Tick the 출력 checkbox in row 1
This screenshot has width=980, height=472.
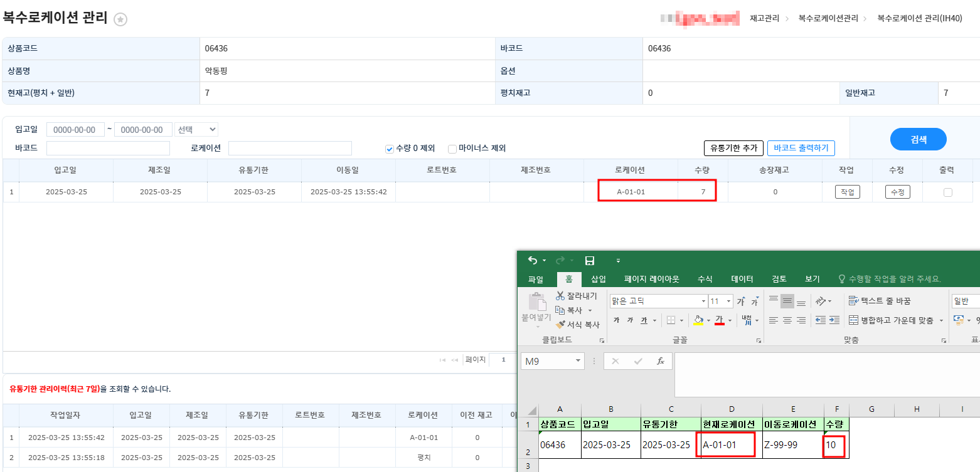click(x=947, y=192)
